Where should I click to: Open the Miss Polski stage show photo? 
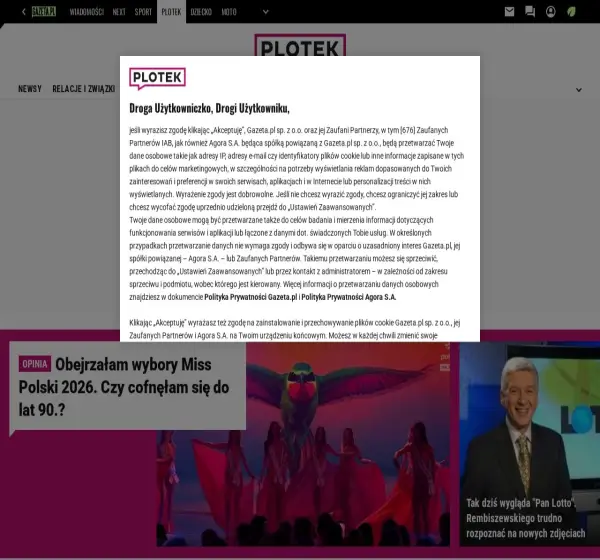303,444
